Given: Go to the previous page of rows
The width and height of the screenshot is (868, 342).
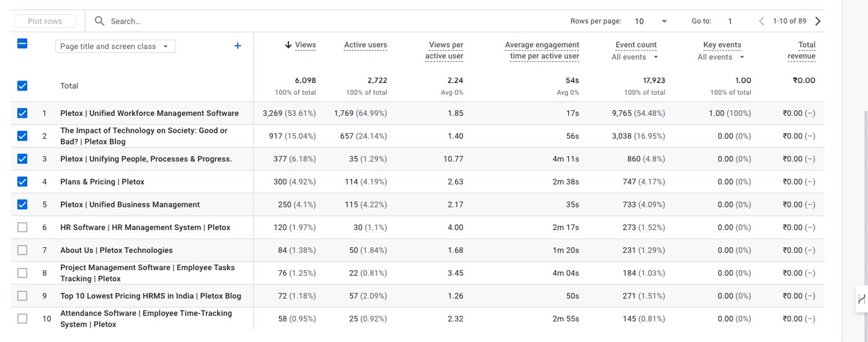Looking at the screenshot, I should point(761,21).
